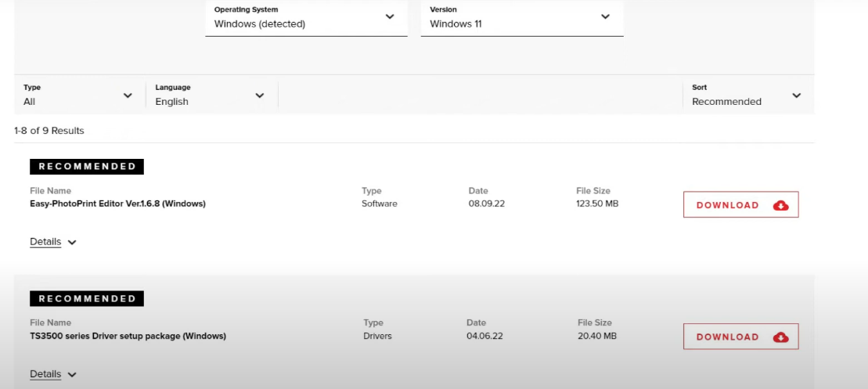
Task: Click the '1-8 of 9 Results' text
Action: 49,131
